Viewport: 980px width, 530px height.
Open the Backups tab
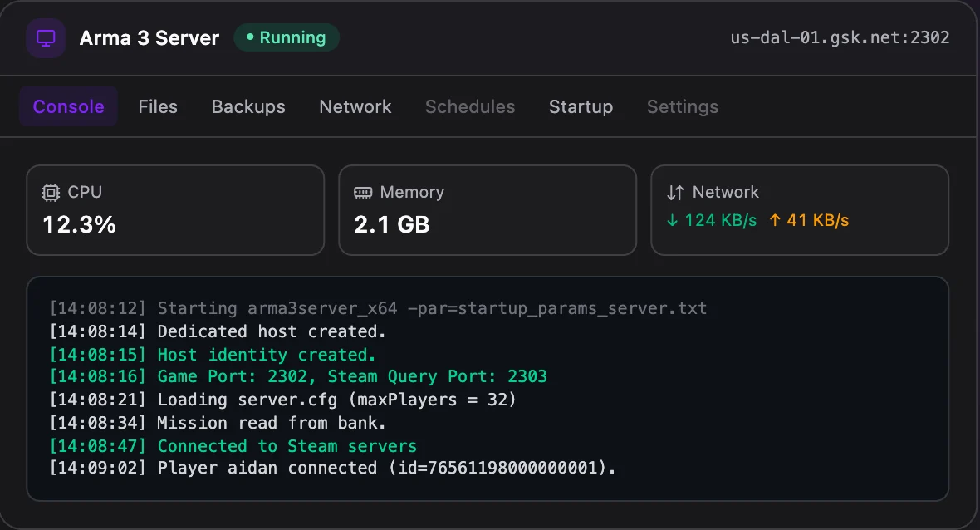(248, 107)
